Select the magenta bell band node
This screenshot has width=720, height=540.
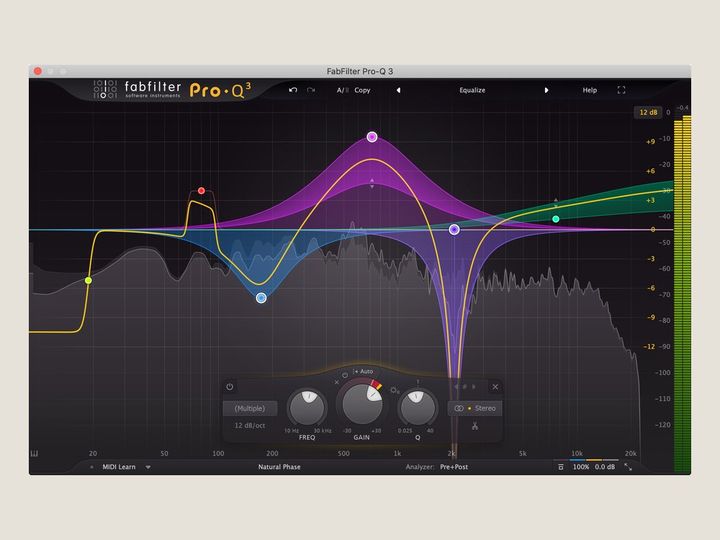(372, 137)
